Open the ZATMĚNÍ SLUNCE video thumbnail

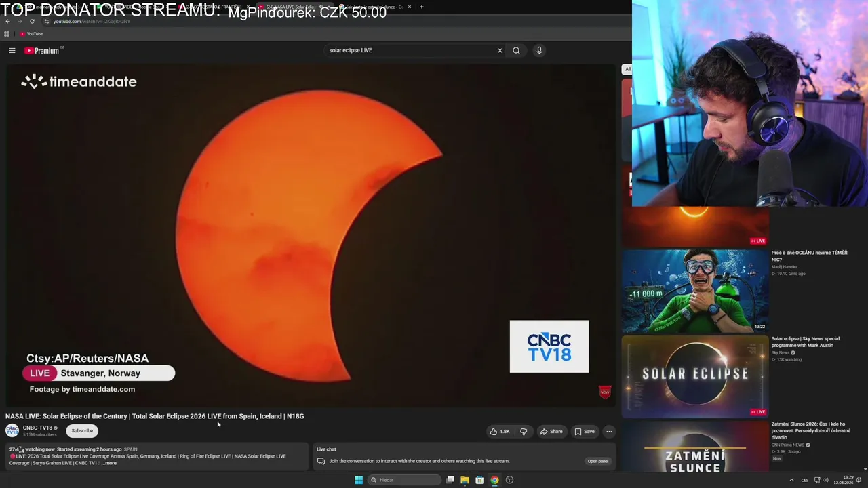point(695,447)
